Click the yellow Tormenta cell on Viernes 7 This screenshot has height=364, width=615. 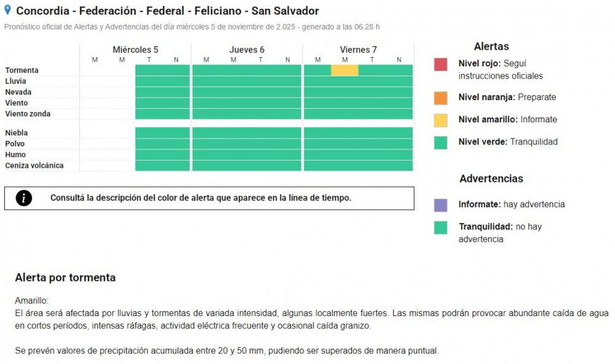pos(344,70)
